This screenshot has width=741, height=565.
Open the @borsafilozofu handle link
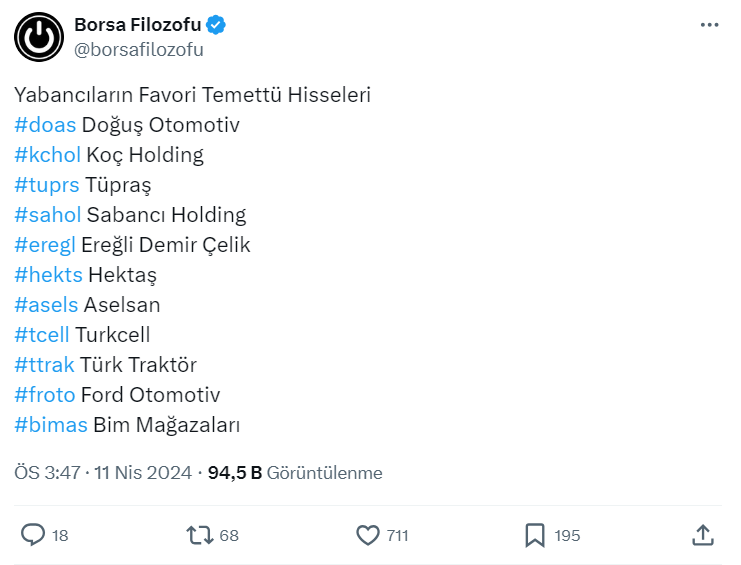coord(139,48)
